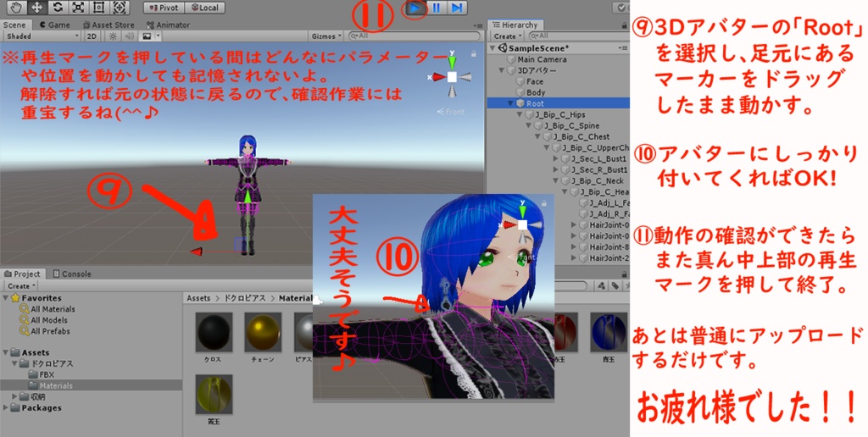
Task: Collapse the 3Dアバター object
Action: (x=502, y=70)
